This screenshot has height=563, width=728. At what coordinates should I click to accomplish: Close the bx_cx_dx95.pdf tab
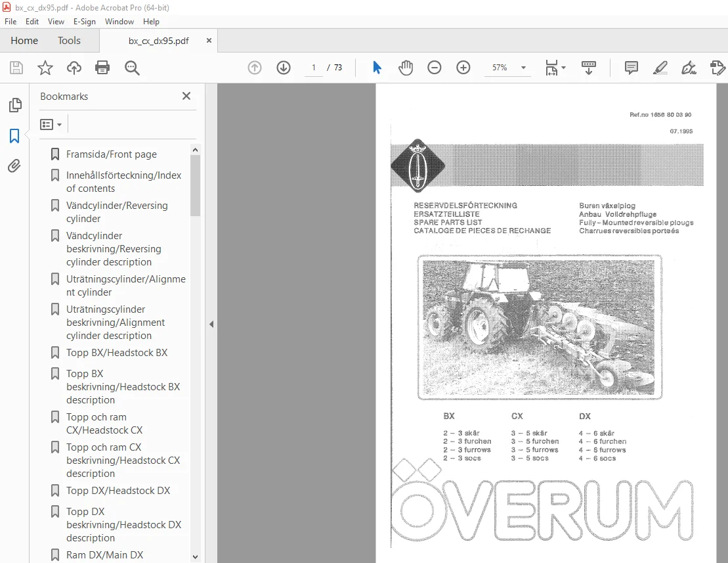pos(209,41)
